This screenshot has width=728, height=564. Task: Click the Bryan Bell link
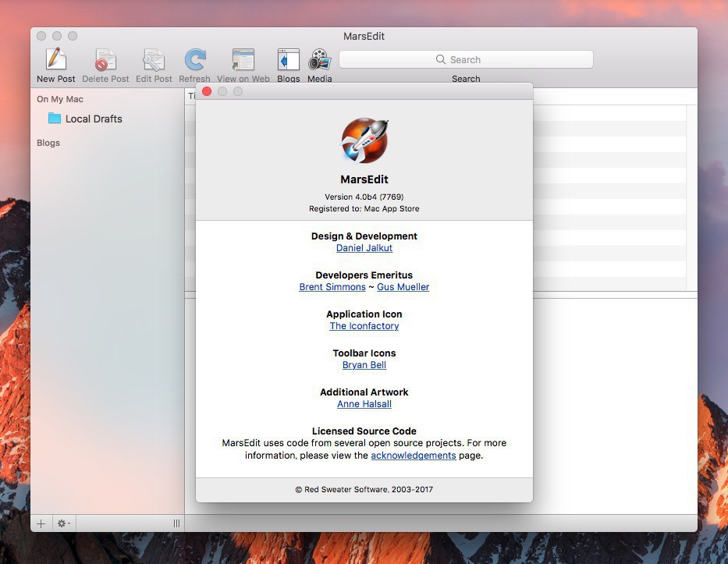pyautogui.click(x=364, y=365)
